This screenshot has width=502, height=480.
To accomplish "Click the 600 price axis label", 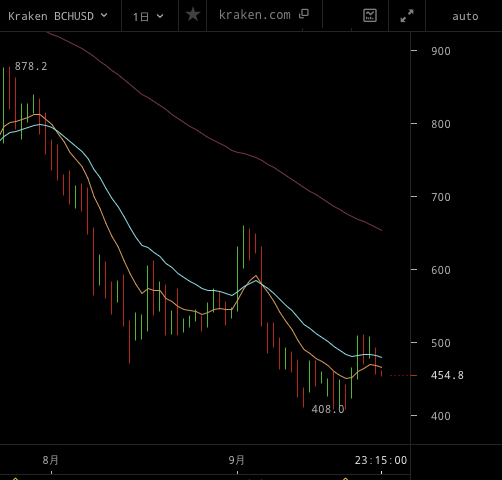I will point(441,270).
